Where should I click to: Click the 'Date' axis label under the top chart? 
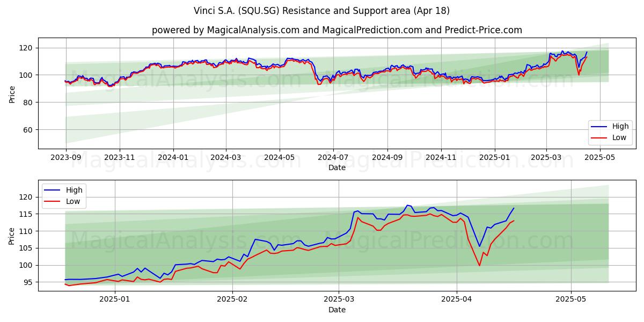tap(337, 168)
